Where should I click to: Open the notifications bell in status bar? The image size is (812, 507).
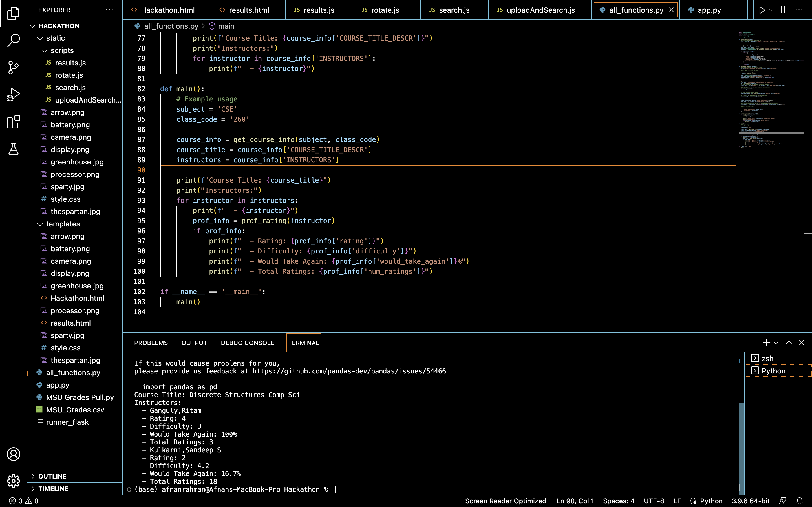(x=800, y=501)
